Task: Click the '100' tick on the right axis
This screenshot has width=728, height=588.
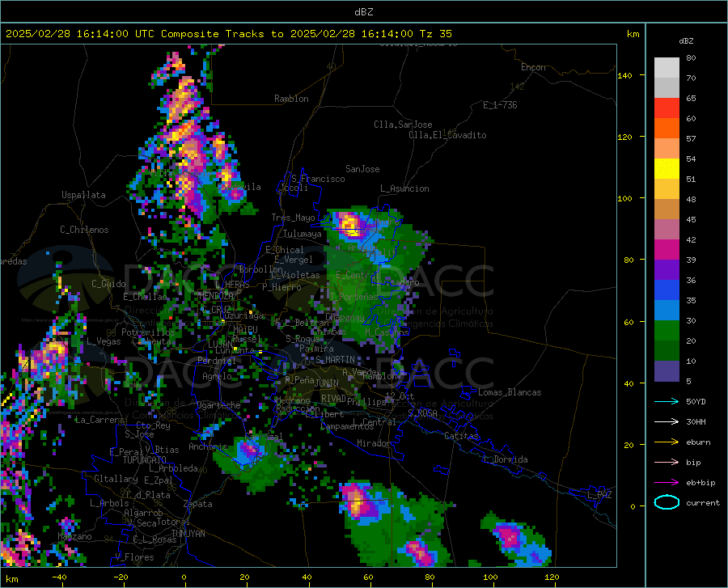Action: 624,198
